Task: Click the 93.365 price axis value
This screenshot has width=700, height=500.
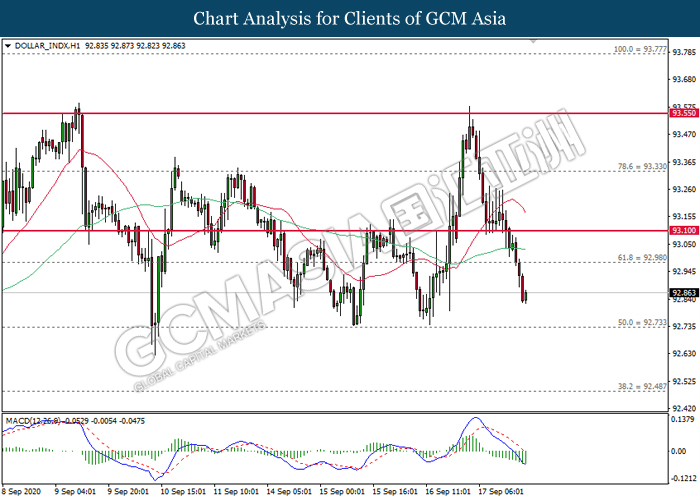Action: [x=684, y=162]
